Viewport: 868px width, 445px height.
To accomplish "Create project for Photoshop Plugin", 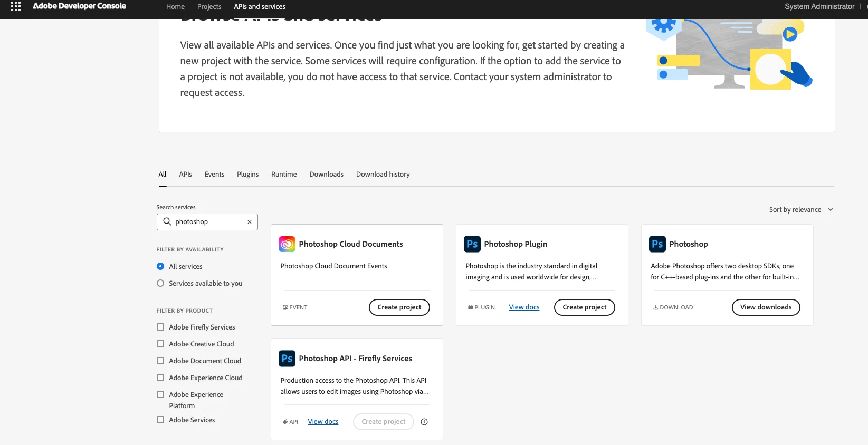I will pos(585,307).
